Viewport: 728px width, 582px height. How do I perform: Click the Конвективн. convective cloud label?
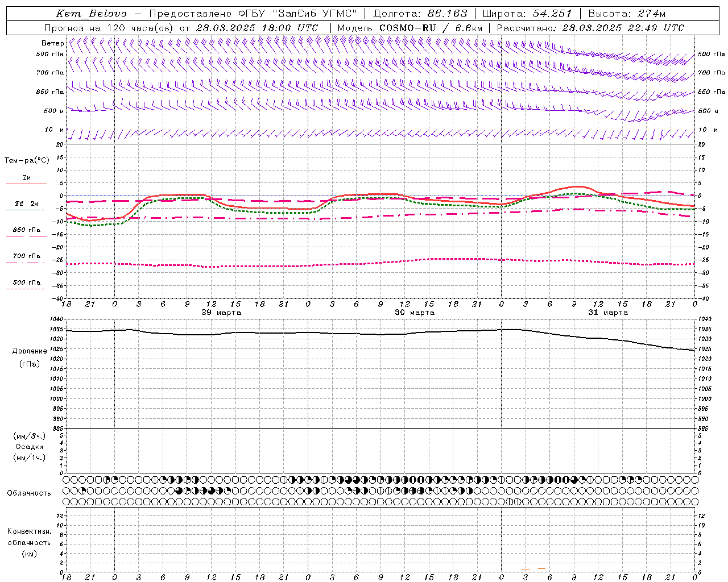click(30, 531)
